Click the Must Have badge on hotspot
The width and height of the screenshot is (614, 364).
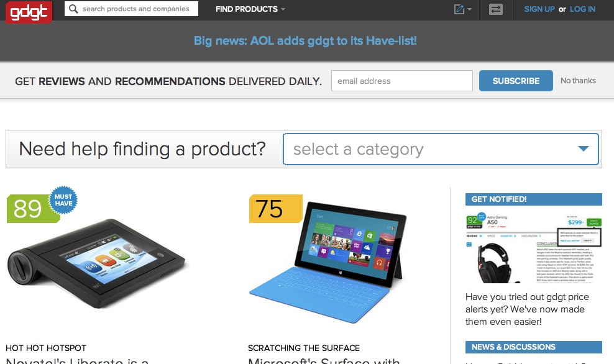click(63, 200)
